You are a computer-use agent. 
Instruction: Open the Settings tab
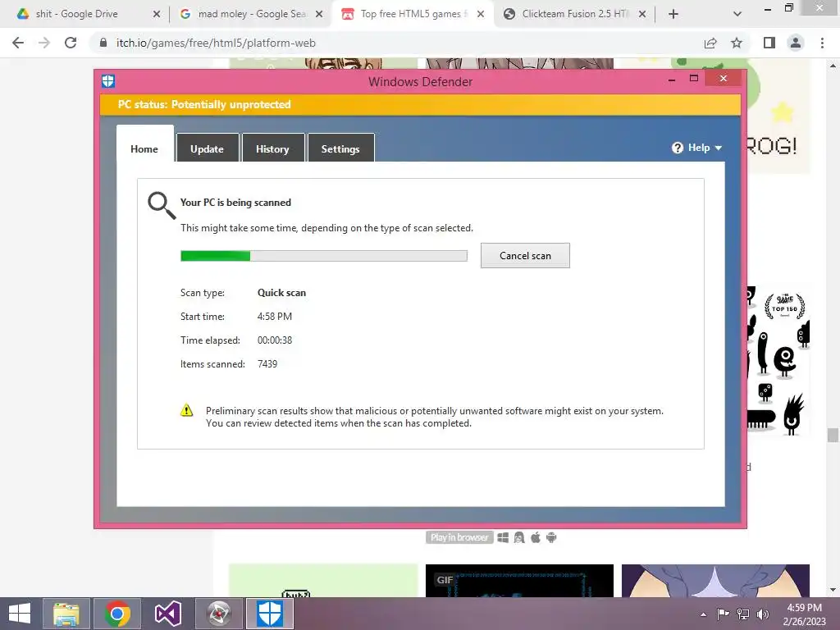(x=340, y=148)
